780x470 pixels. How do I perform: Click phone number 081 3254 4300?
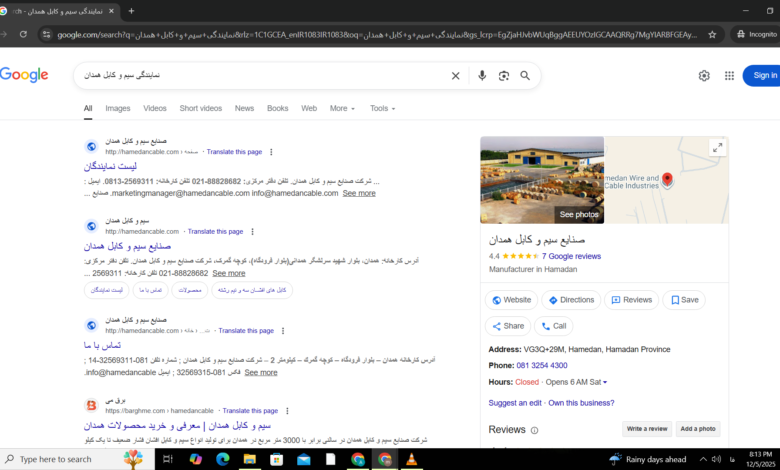coord(542,366)
